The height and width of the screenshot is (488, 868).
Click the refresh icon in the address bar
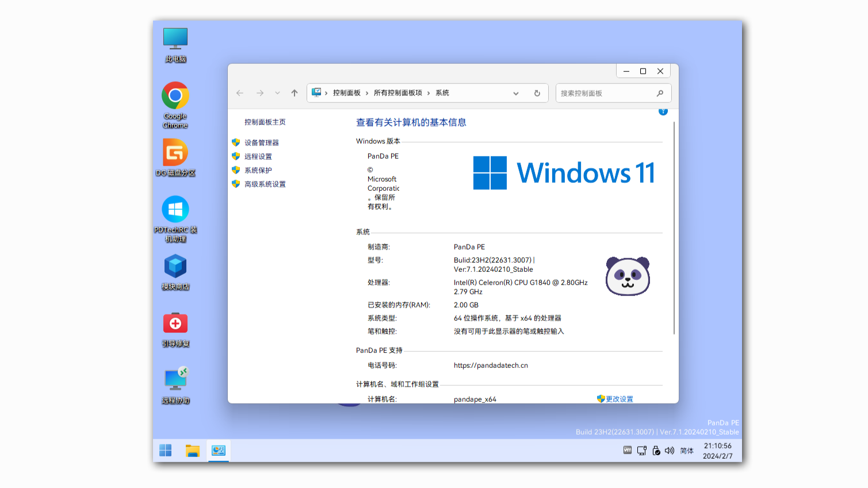tap(537, 93)
